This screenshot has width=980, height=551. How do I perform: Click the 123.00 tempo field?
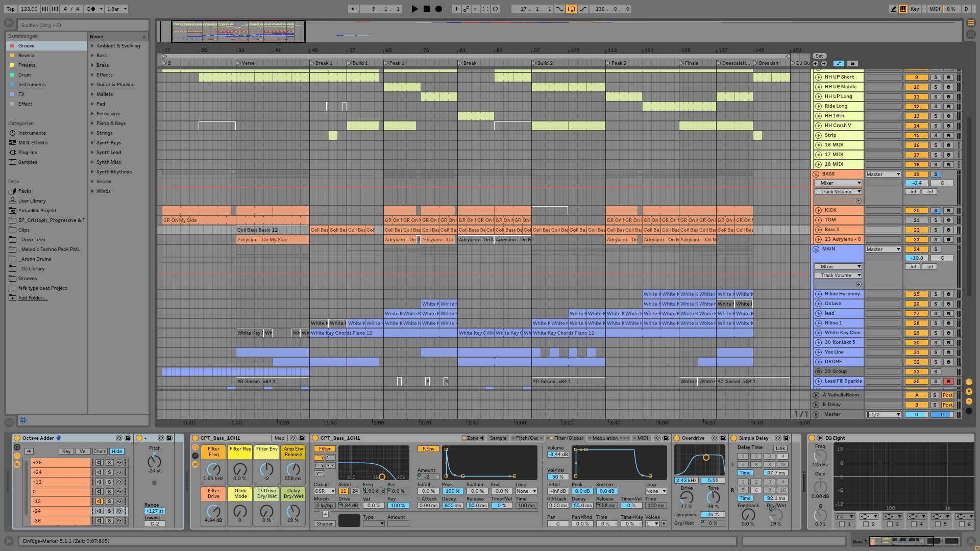(29, 9)
